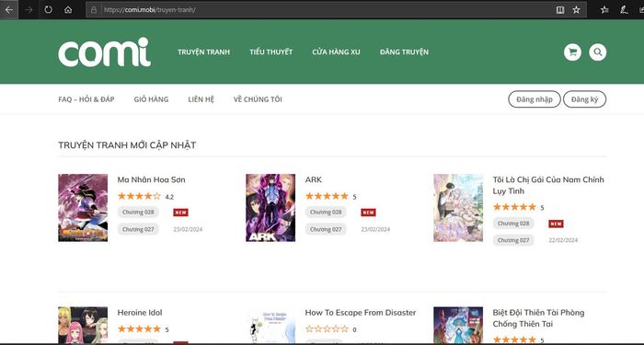Click the pen notes icon in toolbar
This screenshot has width=644, height=345.
point(625,10)
